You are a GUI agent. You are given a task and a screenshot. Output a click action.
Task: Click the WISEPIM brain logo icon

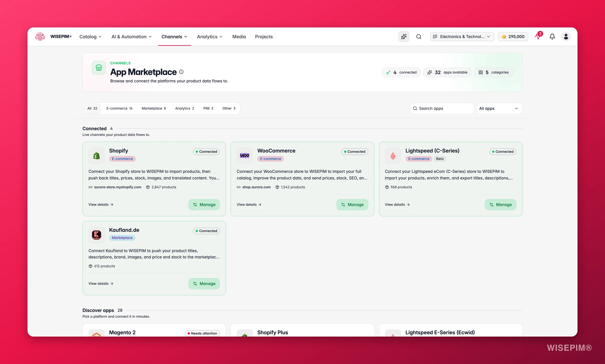click(x=40, y=37)
